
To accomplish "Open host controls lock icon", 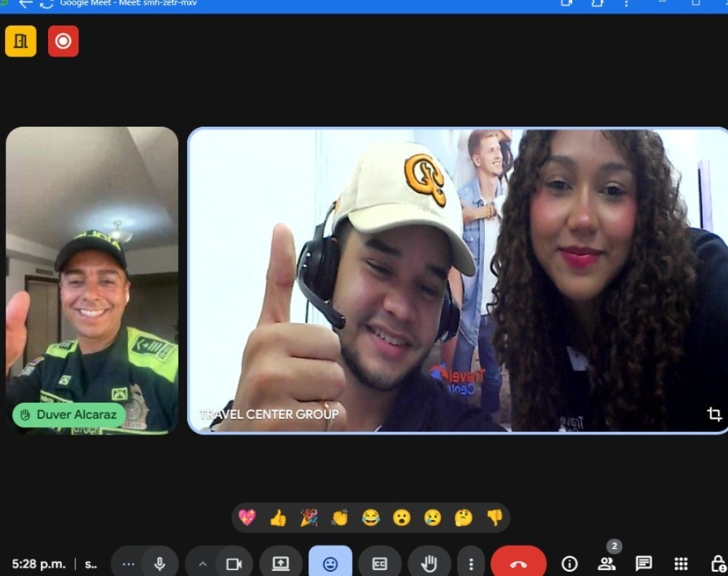I will click(717, 564).
